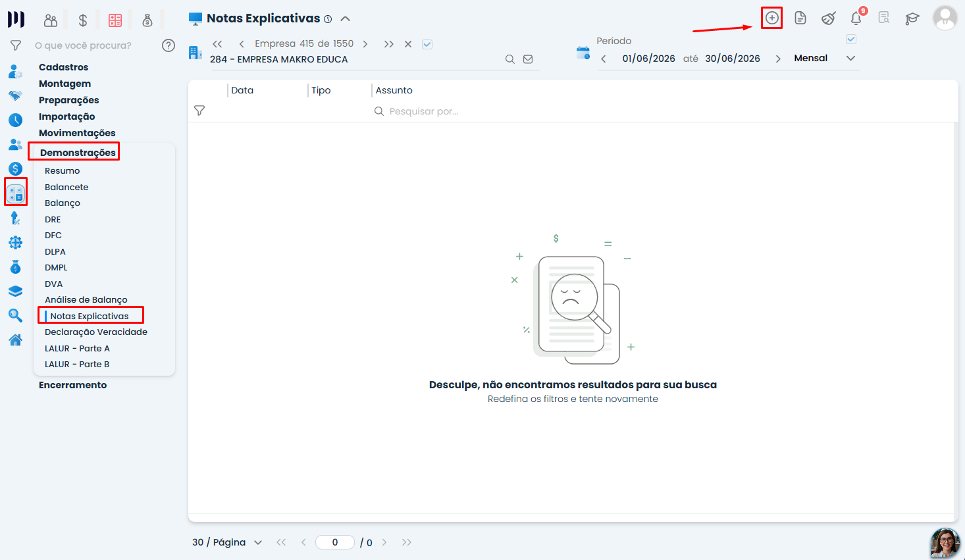This screenshot has height=560, width=965.
Task: Expand the 30 / Página size dropdown
Action: point(227,542)
